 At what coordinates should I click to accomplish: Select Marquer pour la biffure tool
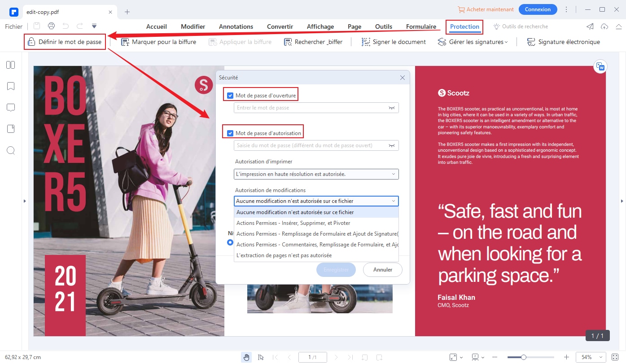159,42
